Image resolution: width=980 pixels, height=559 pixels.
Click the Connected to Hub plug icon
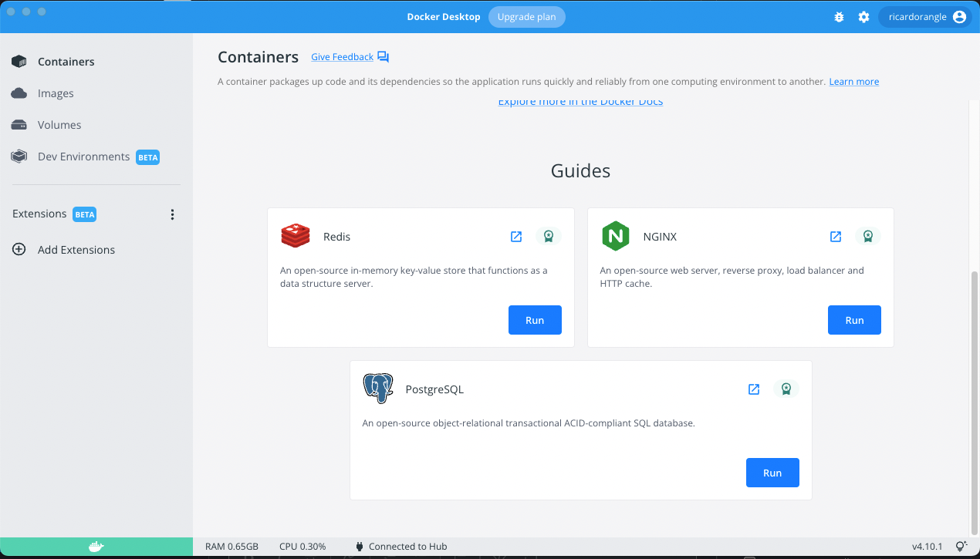click(360, 547)
